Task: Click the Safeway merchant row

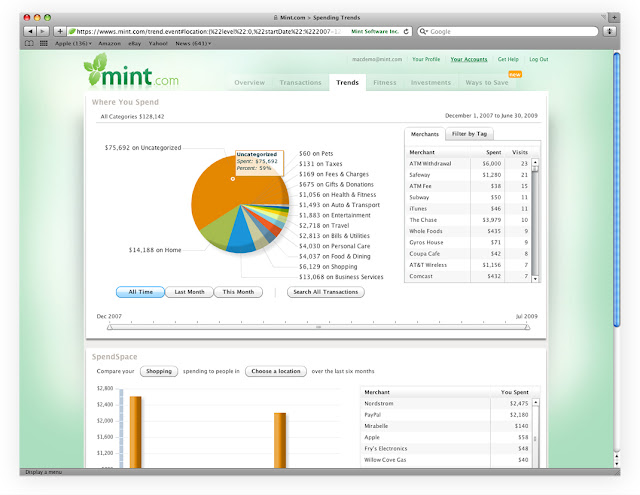Action: click(468, 175)
